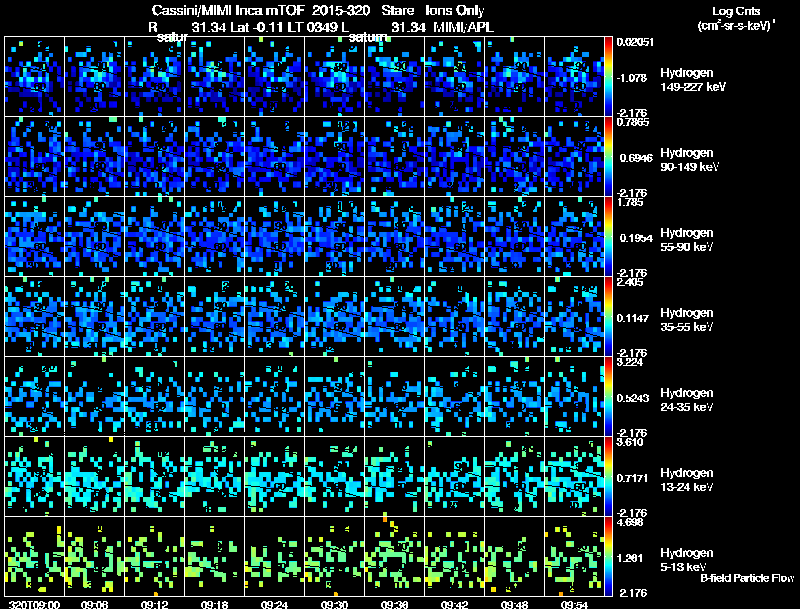Click the Hydrogen 24-35 keV row label

687,400
